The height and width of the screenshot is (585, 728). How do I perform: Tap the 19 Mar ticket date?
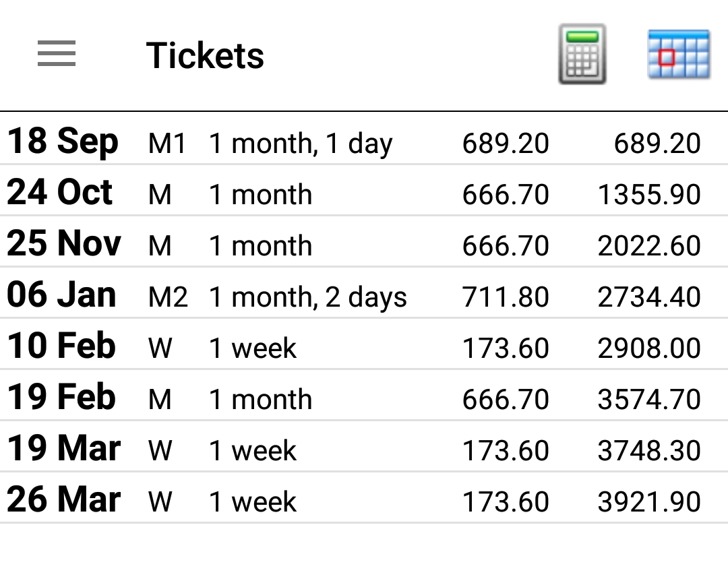coord(64,449)
